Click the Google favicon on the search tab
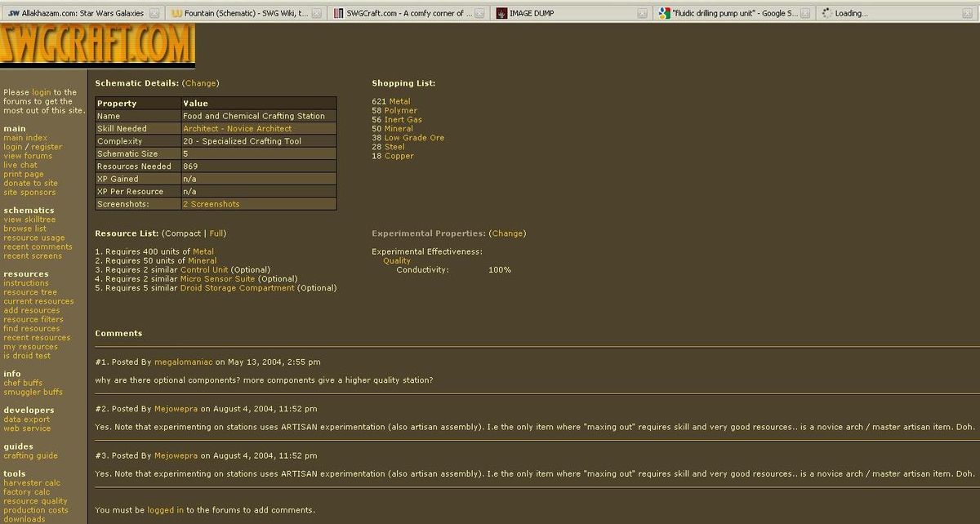The height and width of the screenshot is (524, 980). [665, 13]
